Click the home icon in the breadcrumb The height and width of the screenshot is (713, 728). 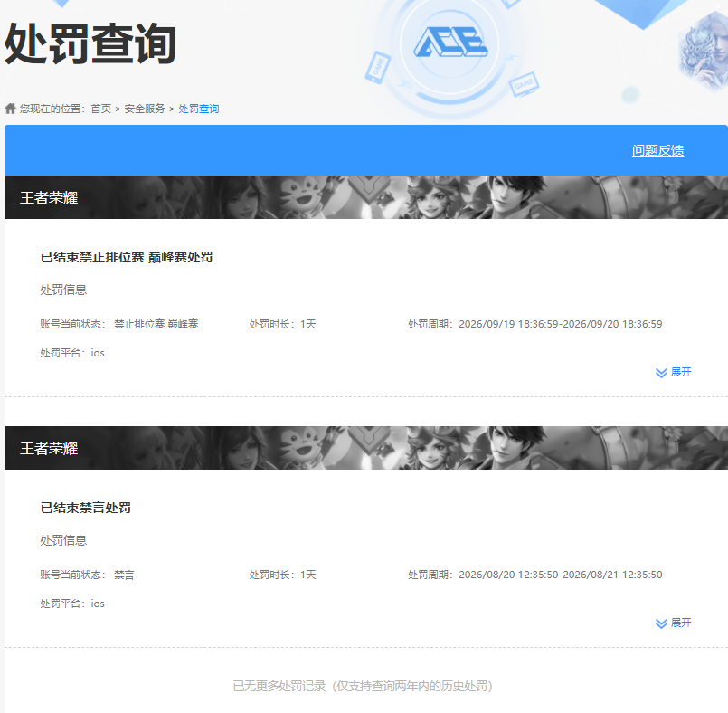pyautogui.click(x=10, y=109)
